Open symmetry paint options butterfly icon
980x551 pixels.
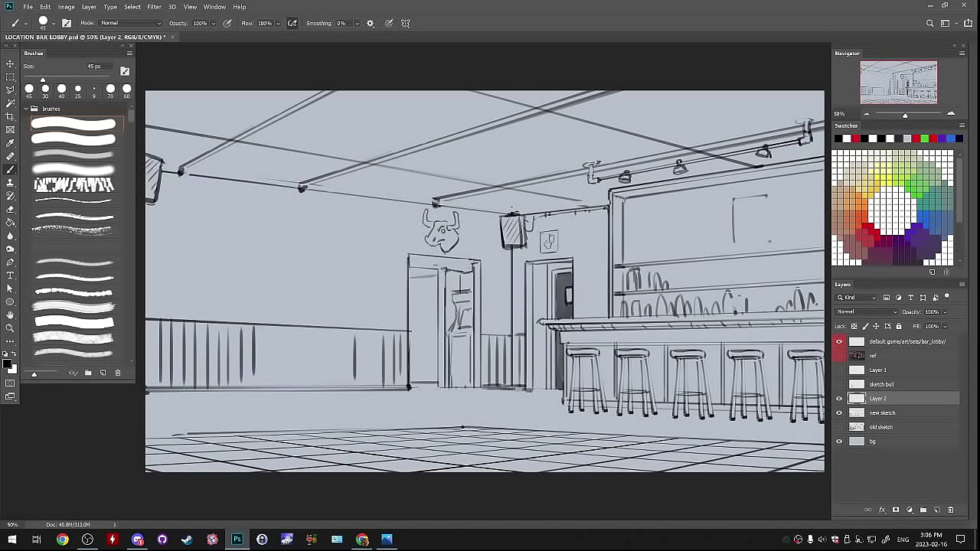(405, 23)
